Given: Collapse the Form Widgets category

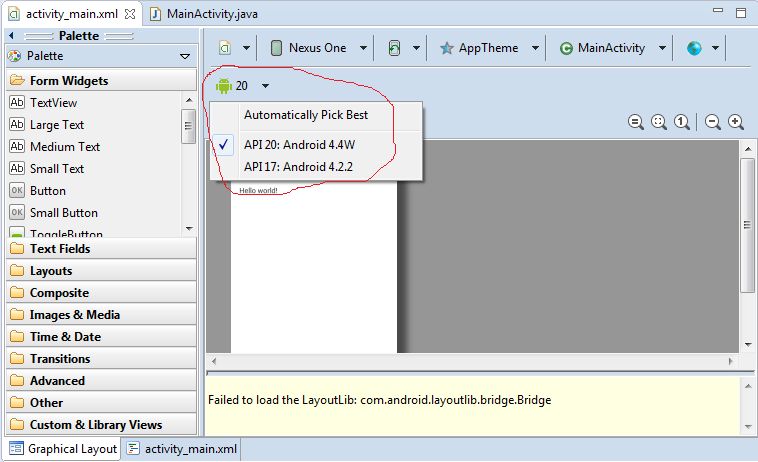Looking at the screenshot, I should 102,80.
